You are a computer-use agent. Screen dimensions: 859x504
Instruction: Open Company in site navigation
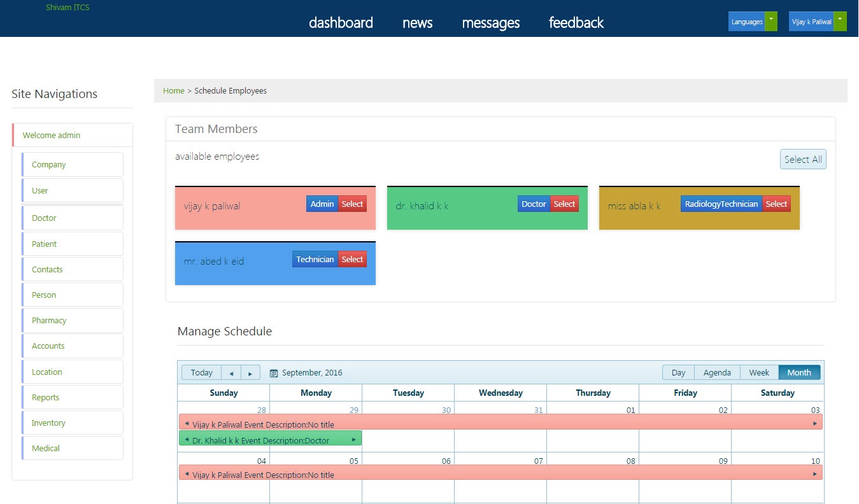pos(73,164)
